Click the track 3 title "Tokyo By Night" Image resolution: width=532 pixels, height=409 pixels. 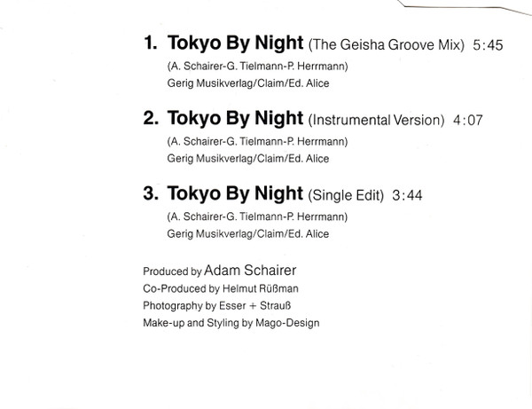234,192
